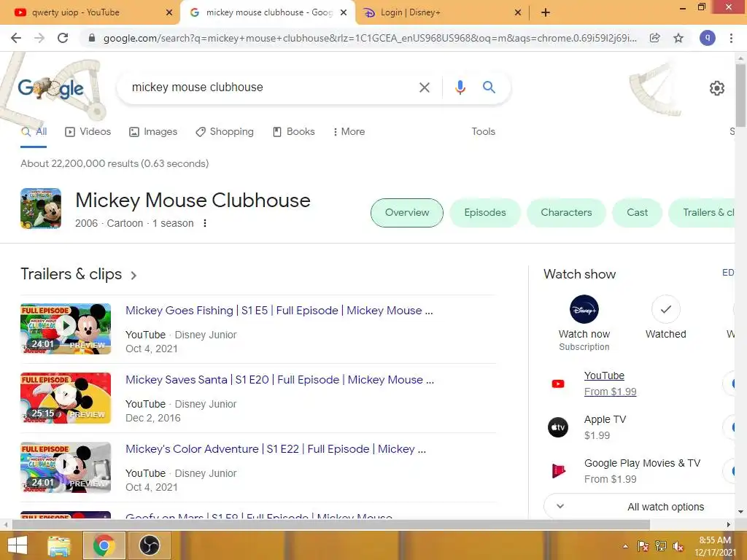Clear the search box with X
The image size is (747, 560).
424,87
